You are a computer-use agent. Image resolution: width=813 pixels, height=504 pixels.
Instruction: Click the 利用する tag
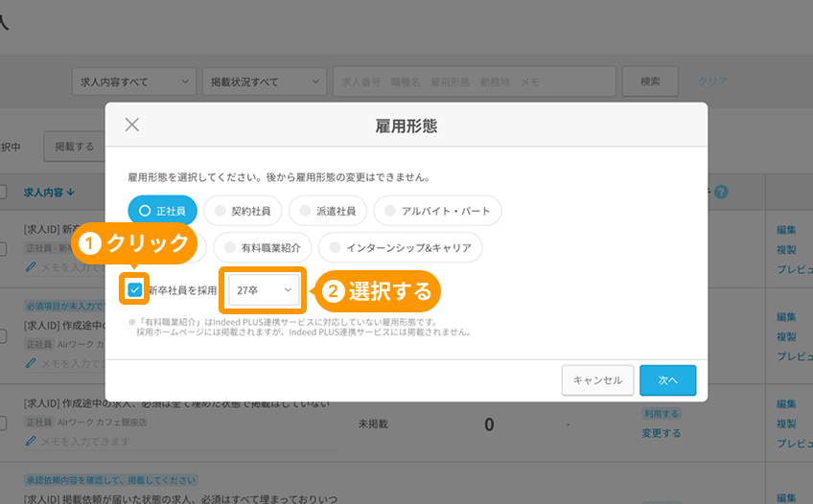[662, 413]
